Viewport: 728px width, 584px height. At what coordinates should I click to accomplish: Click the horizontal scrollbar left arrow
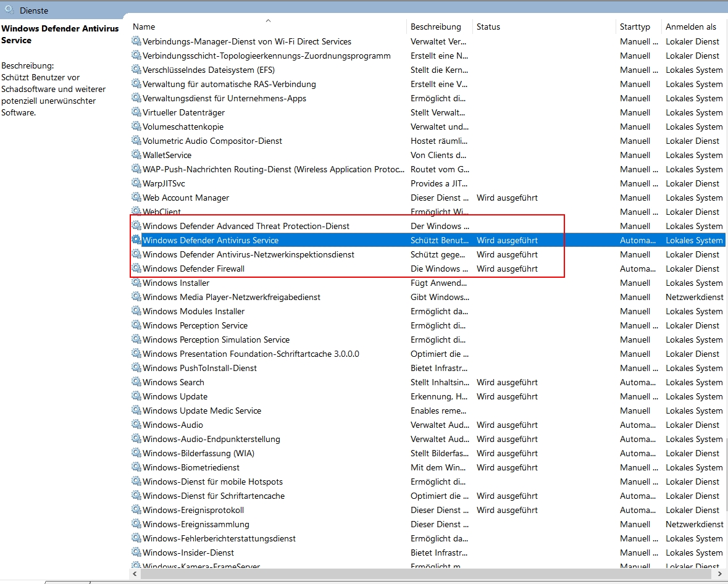click(x=135, y=574)
